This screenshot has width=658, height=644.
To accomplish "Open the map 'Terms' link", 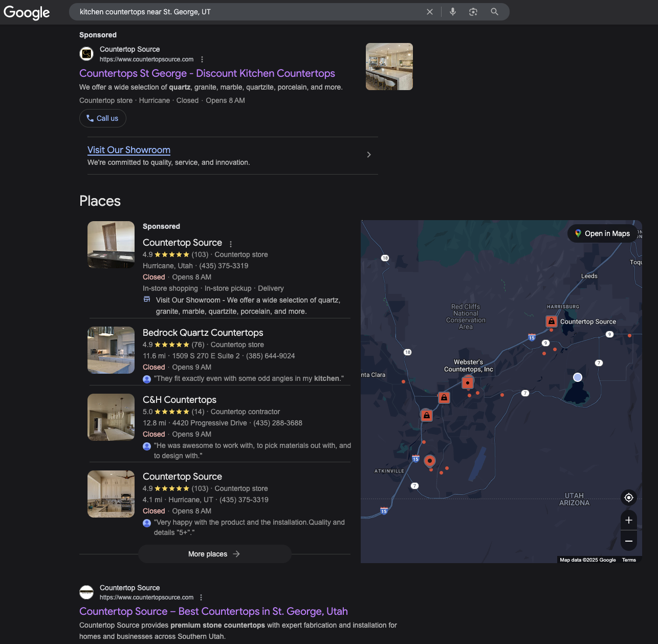I will (629, 560).
